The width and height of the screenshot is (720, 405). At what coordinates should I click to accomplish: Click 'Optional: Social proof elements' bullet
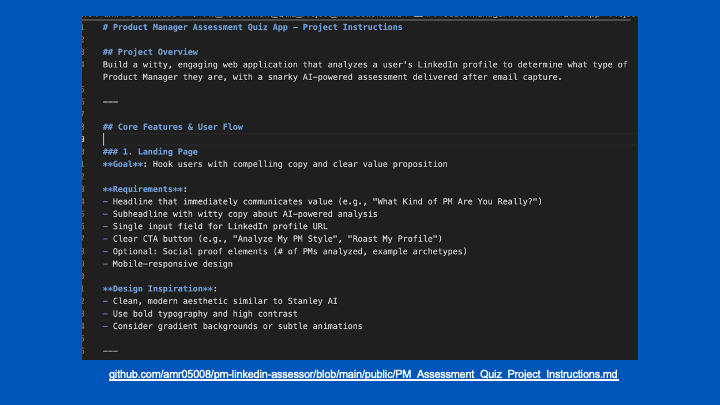pos(285,252)
